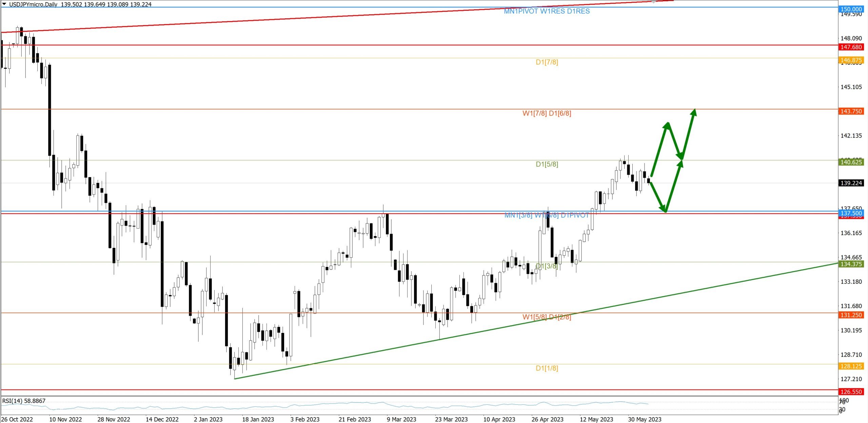Expand the dropdown triangle beside USDJPYmicro title
Screen dimensions: 868x423
tap(4, 4)
